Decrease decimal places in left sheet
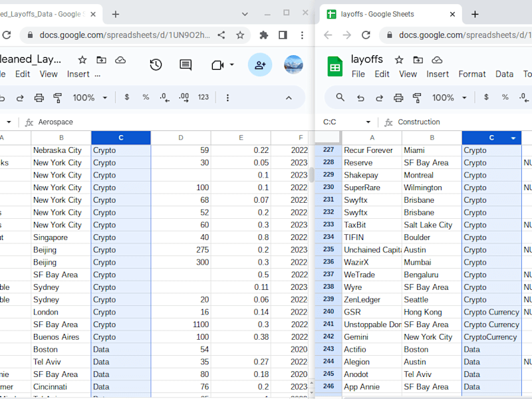532x399 pixels. 164,98
